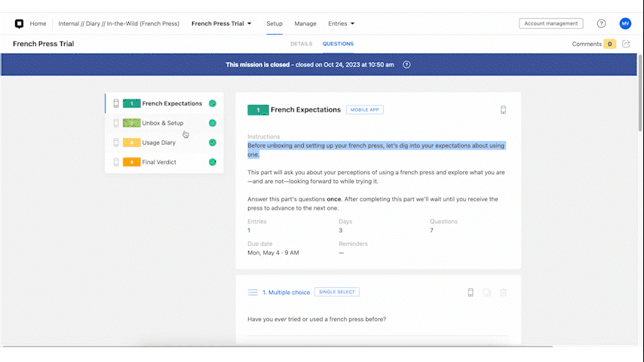Click the Account management button
Image resolution: width=644 pixels, height=362 pixels.
point(550,23)
